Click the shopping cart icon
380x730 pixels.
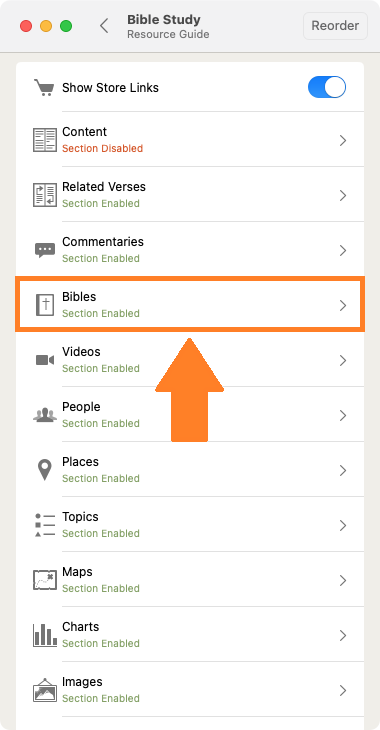[44, 88]
